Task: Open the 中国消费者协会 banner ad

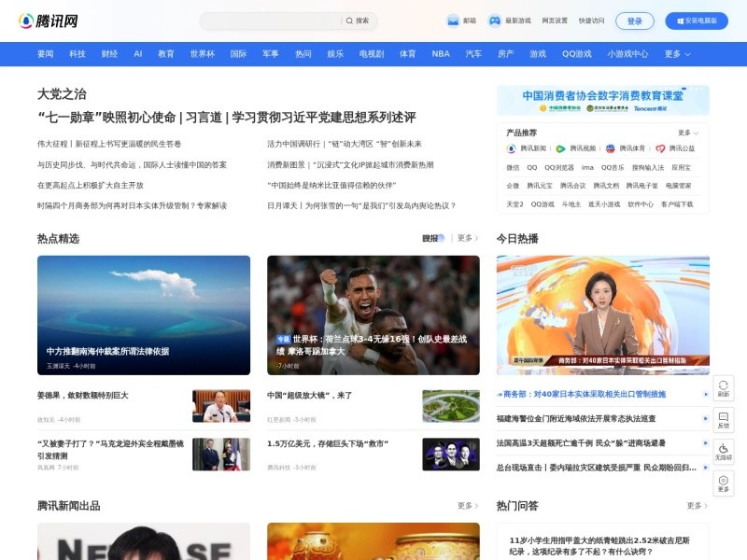Action: [602, 100]
